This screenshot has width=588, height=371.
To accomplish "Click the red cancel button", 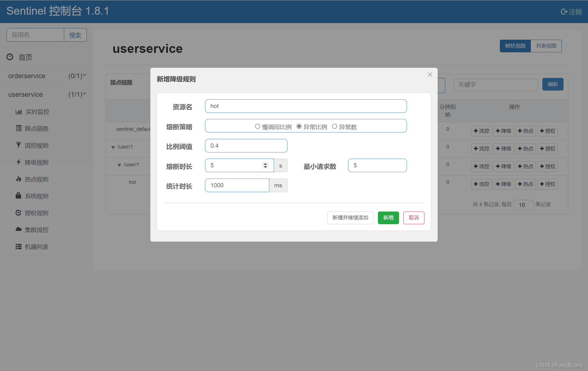I will click(x=413, y=218).
